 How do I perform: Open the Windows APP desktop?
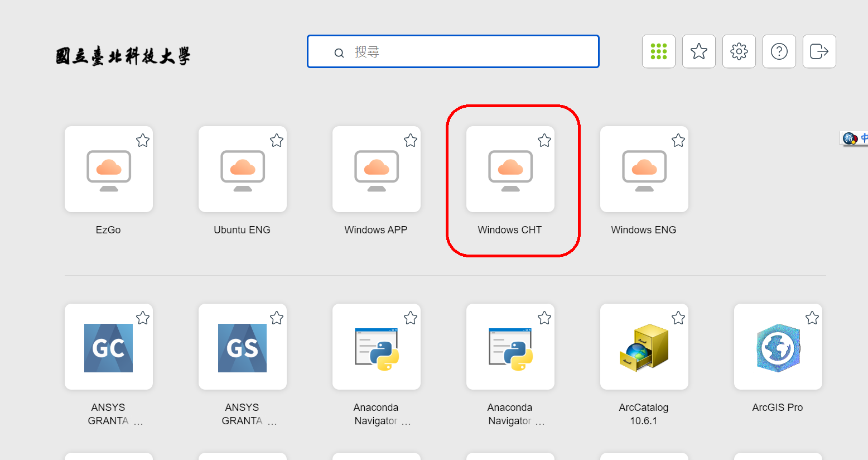pyautogui.click(x=377, y=170)
